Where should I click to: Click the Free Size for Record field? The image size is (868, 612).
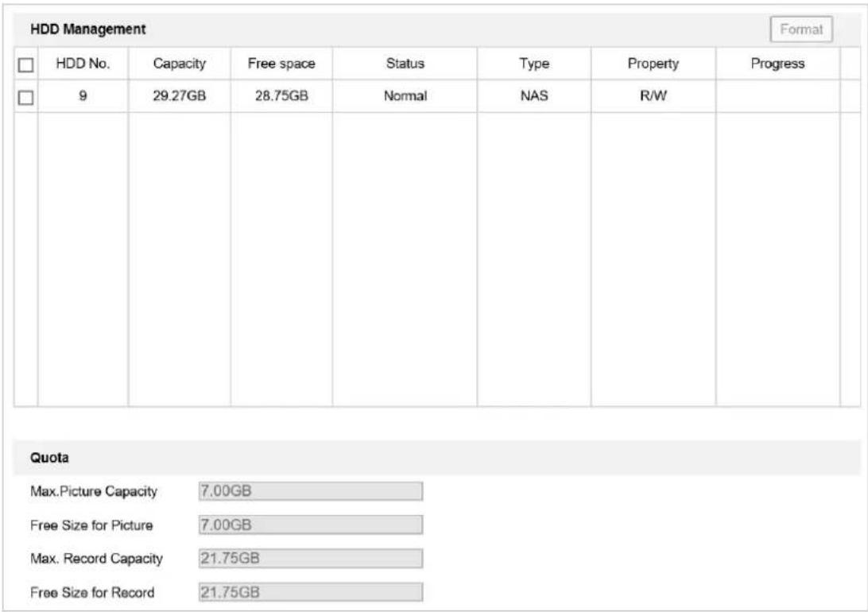(311, 592)
